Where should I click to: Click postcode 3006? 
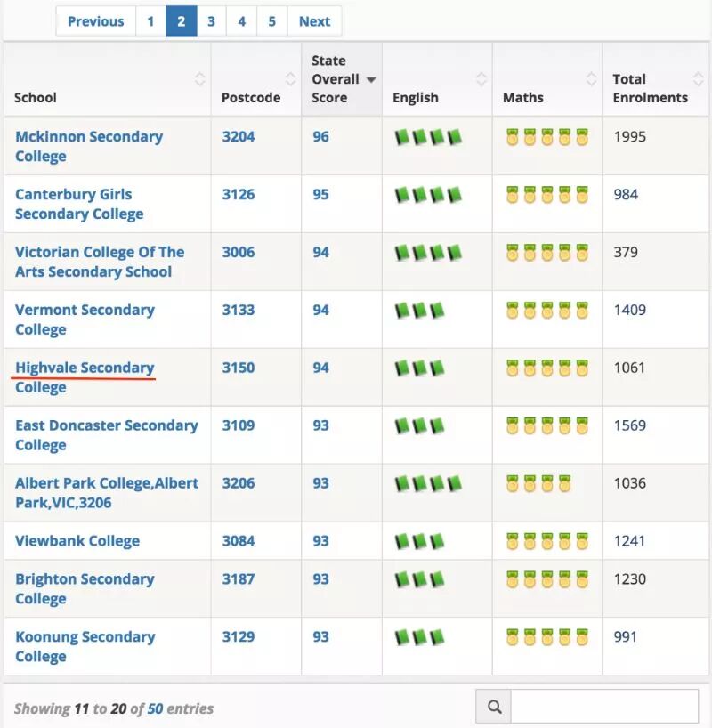click(x=239, y=252)
